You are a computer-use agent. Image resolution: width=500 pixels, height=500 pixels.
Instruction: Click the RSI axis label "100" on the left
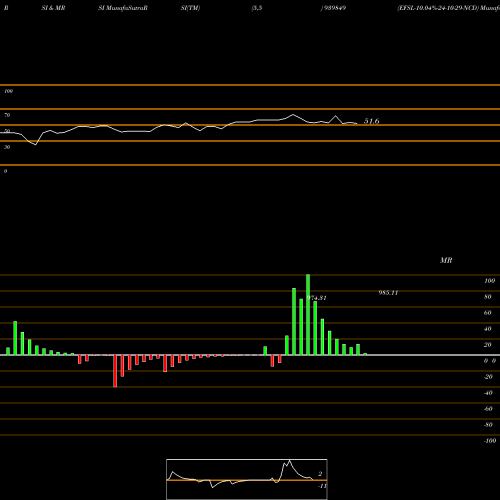(8, 91)
